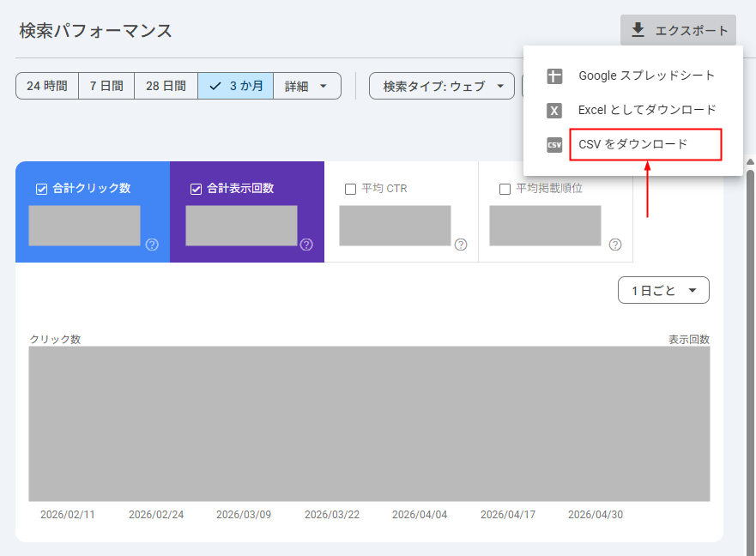Enable the 平均掲載順位 checkbox
This screenshot has height=556, width=756.
tap(505, 189)
